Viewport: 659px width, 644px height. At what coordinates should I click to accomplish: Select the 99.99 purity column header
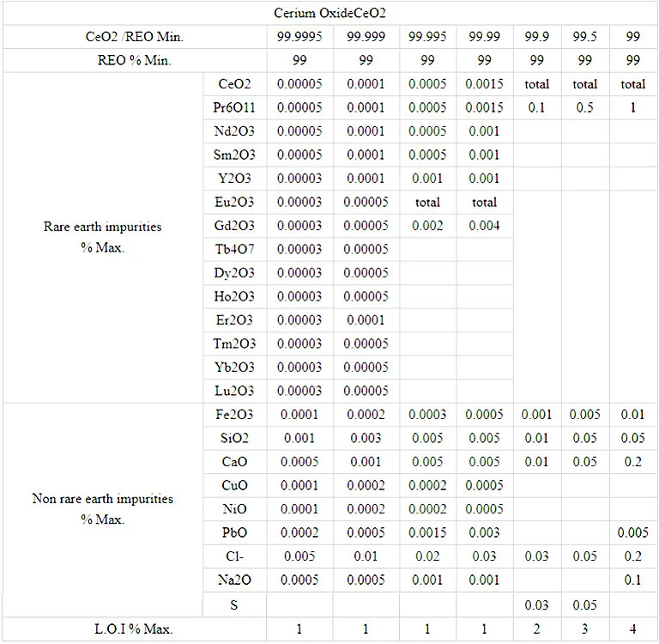coord(484,37)
